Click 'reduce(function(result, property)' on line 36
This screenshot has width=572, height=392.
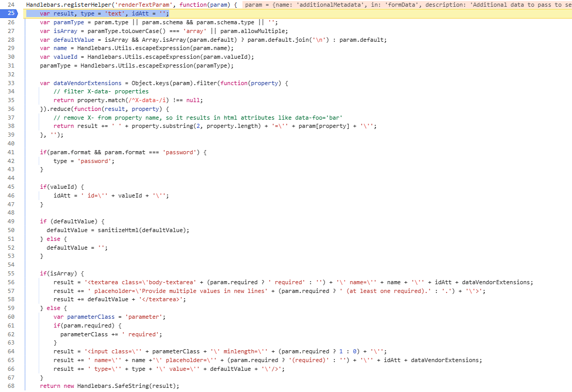[106, 109]
